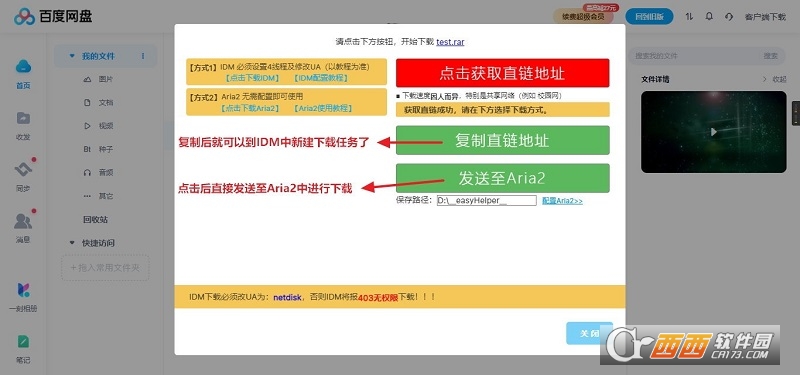The image size is (800, 375).
Task: Click the 点击下载Aria2 link
Action: 250,108
